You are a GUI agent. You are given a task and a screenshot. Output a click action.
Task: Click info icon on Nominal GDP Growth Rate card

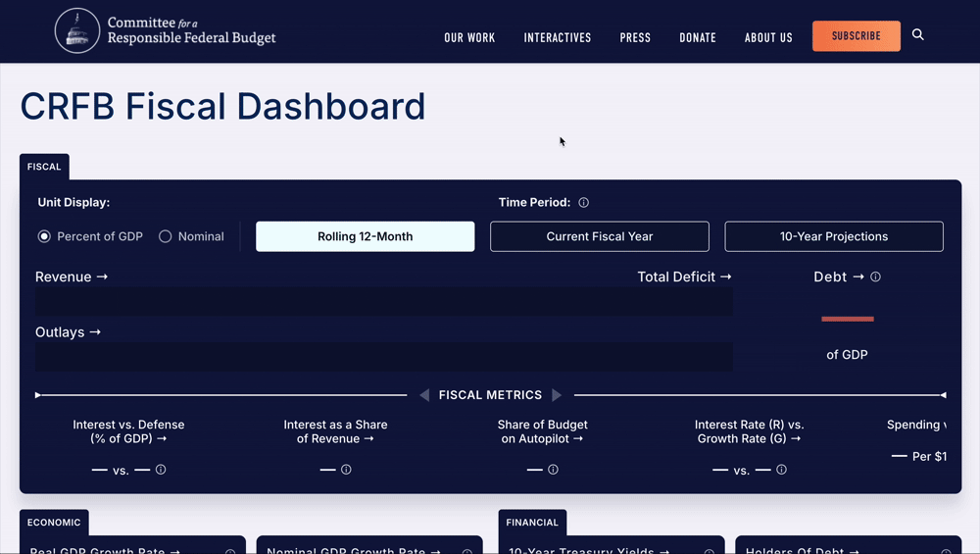tap(466, 551)
